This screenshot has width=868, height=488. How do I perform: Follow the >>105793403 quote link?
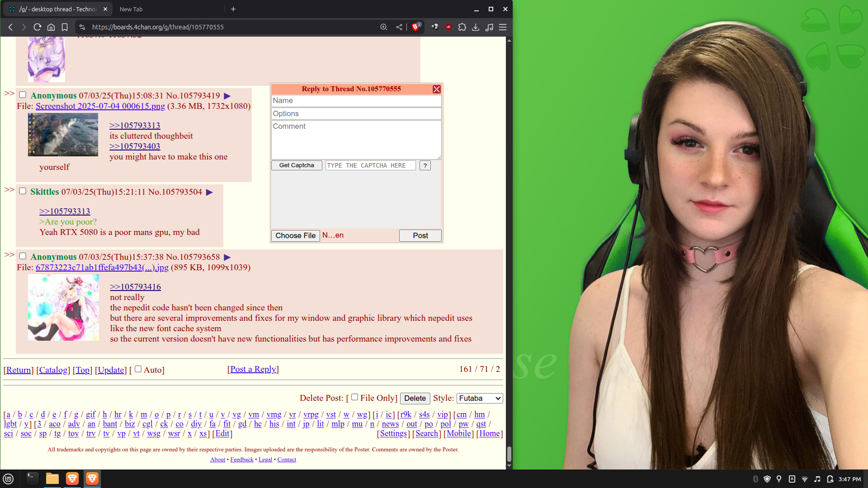coord(135,146)
